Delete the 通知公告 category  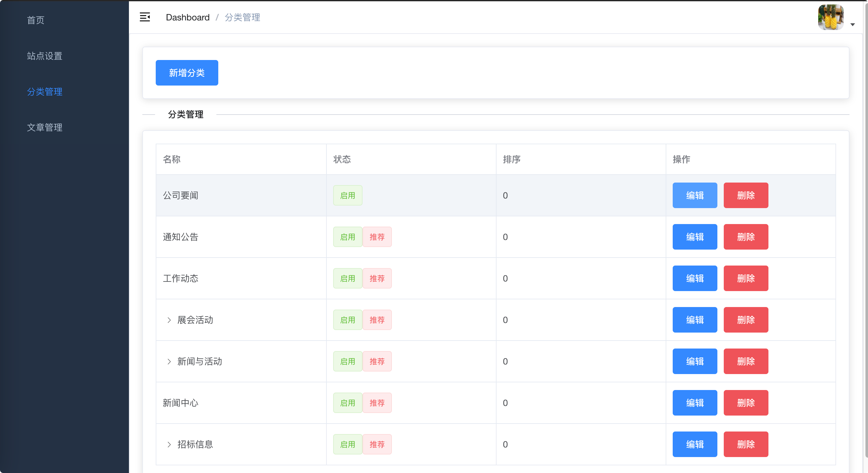point(745,237)
